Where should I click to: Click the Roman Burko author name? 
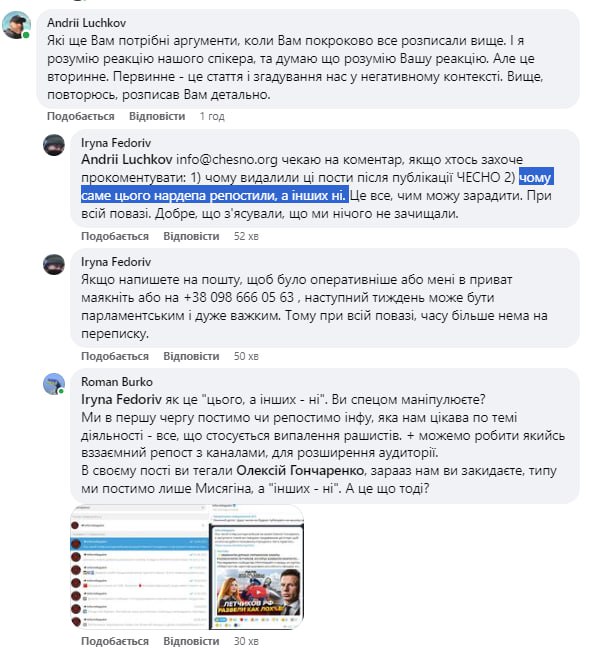tap(117, 382)
